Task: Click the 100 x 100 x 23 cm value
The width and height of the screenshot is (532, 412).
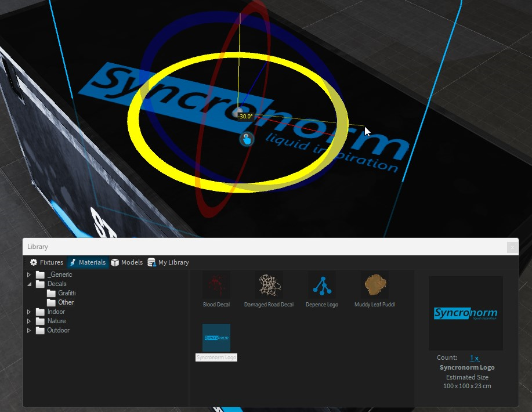Action: point(467,386)
